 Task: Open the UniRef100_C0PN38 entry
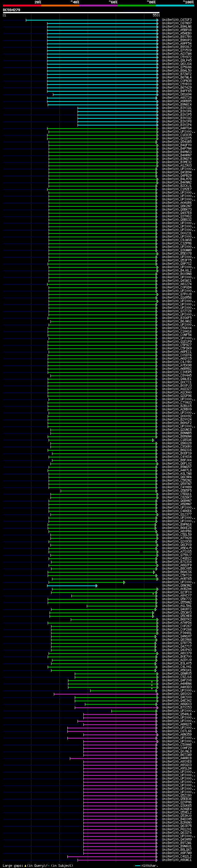click(176, 81)
